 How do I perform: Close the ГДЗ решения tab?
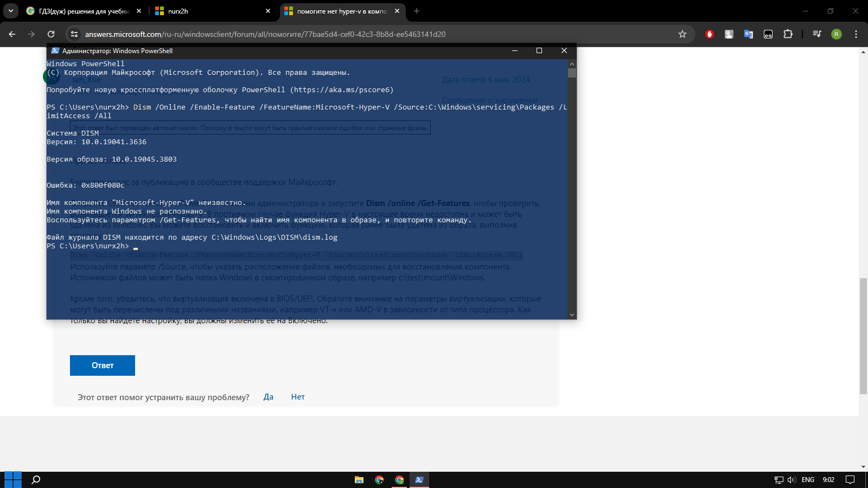click(139, 11)
